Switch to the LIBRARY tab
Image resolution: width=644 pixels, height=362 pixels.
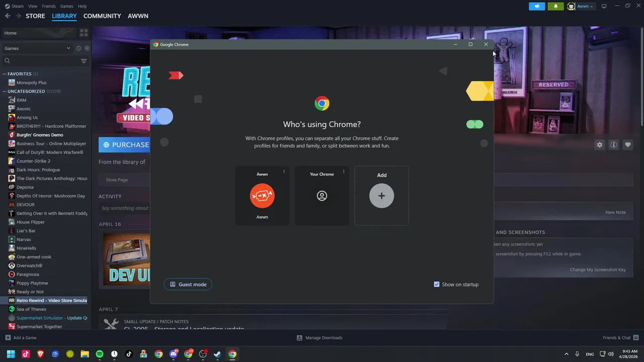click(x=64, y=16)
